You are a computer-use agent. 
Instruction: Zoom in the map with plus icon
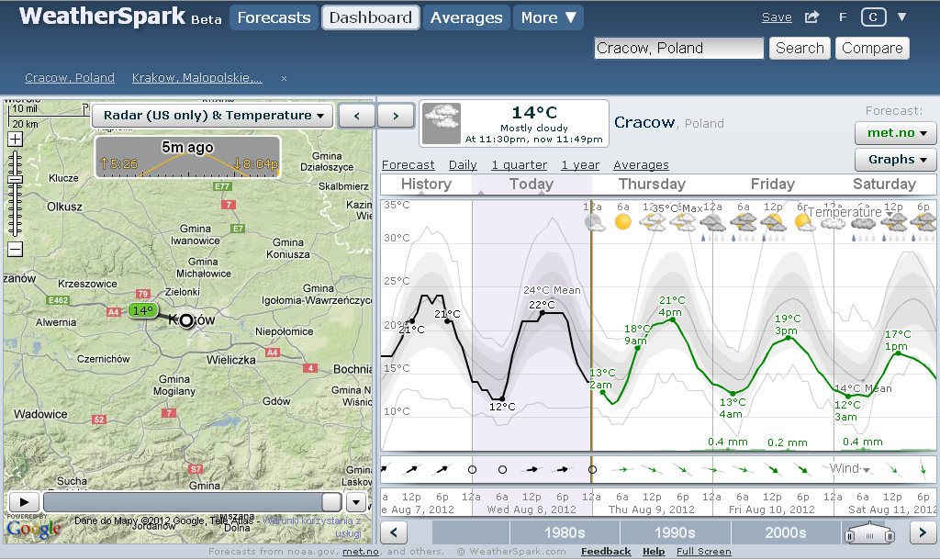(15, 140)
